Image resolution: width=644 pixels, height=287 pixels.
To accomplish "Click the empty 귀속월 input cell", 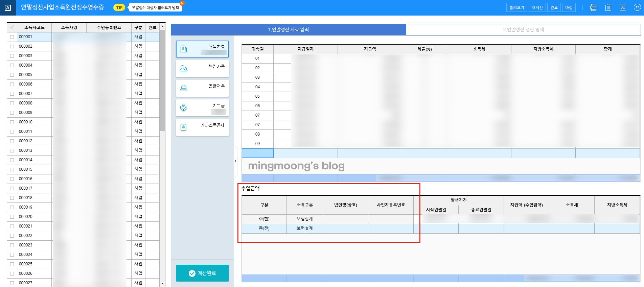I will 257,153.
